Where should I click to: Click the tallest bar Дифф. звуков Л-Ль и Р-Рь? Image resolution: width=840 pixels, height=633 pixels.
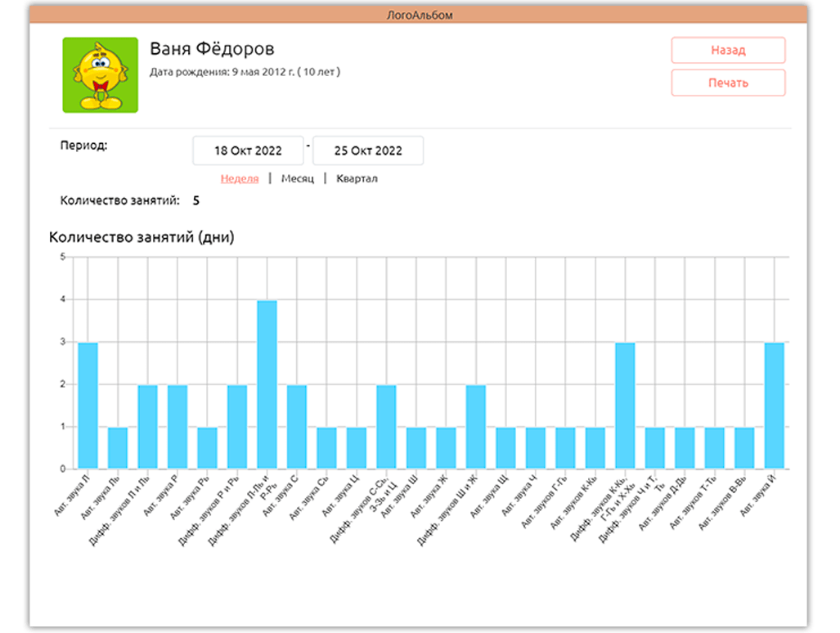click(x=267, y=384)
